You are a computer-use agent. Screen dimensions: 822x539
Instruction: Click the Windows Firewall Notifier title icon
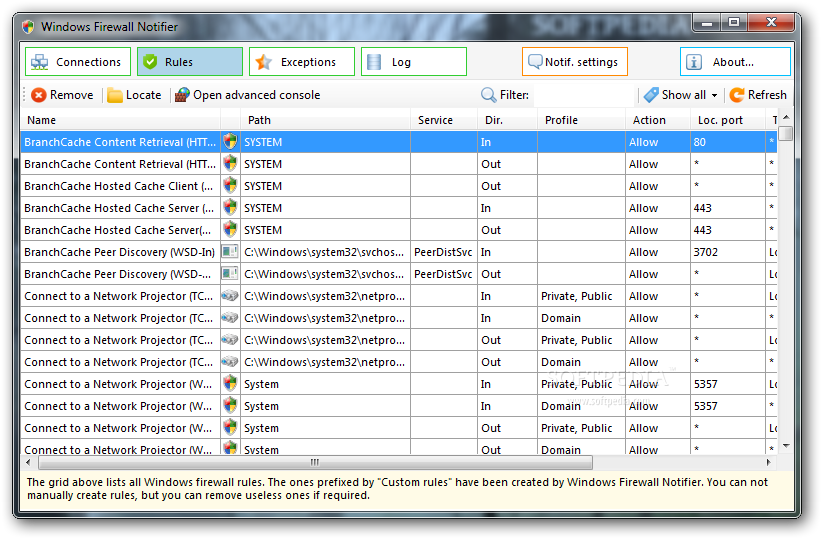[28, 27]
